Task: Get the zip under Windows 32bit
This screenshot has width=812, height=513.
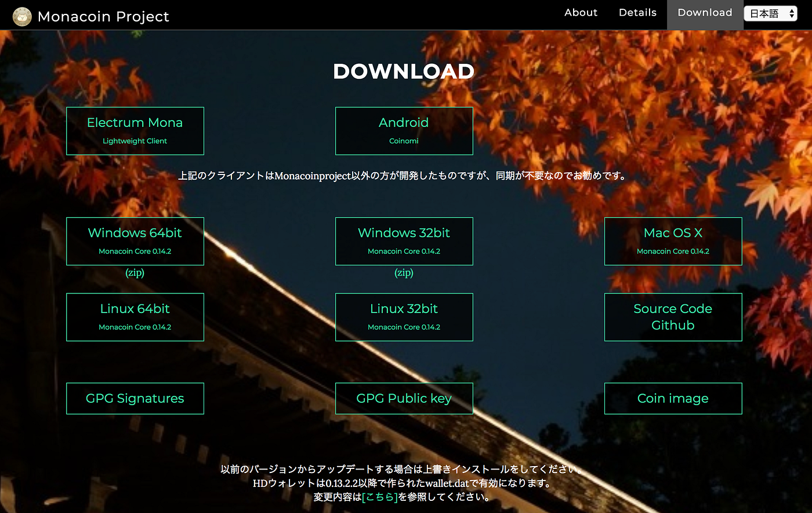Action: point(404,272)
